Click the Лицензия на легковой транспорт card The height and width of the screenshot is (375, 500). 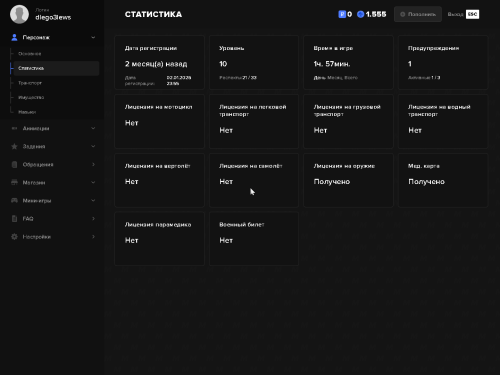tap(254, 121)
